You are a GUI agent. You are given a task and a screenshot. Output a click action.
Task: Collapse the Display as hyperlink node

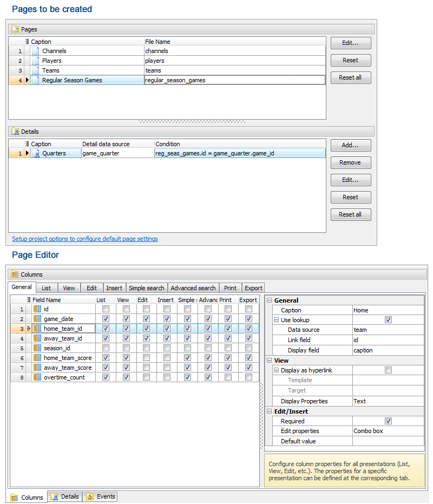point(276,370)
